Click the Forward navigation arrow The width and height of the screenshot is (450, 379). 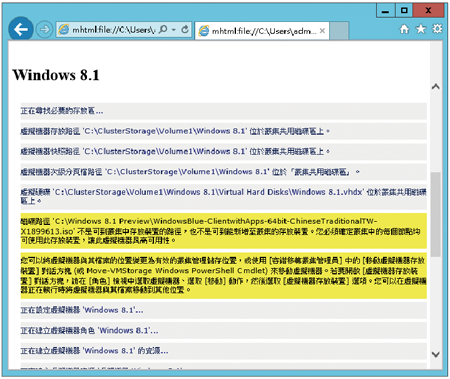pos(44,30)
